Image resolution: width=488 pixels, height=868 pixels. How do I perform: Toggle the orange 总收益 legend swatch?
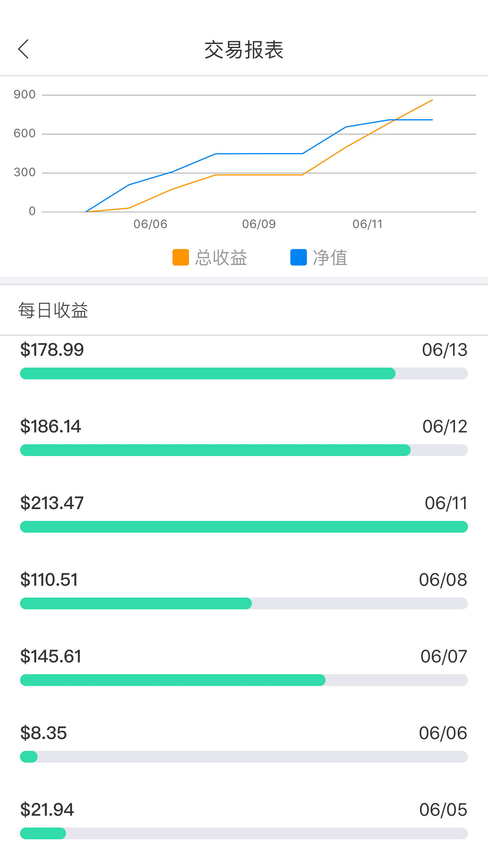pos(181,257)
